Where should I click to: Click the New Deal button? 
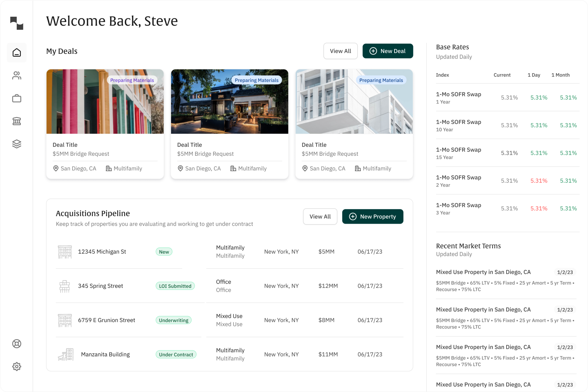[387, 51]
